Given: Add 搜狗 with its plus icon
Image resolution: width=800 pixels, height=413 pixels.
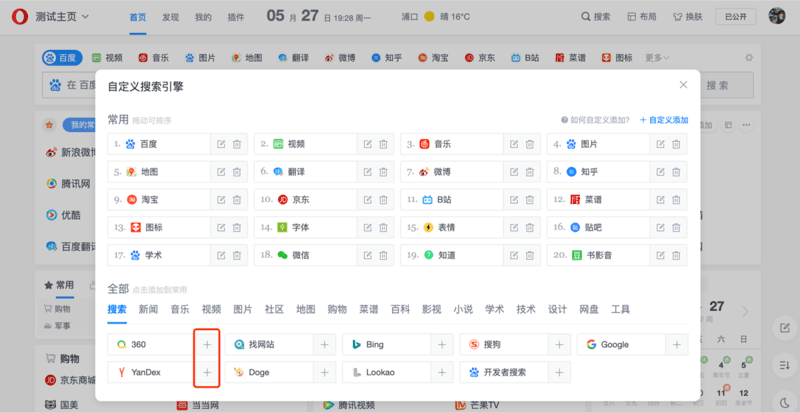Looking at the screenshot, I should pos(560,344).
